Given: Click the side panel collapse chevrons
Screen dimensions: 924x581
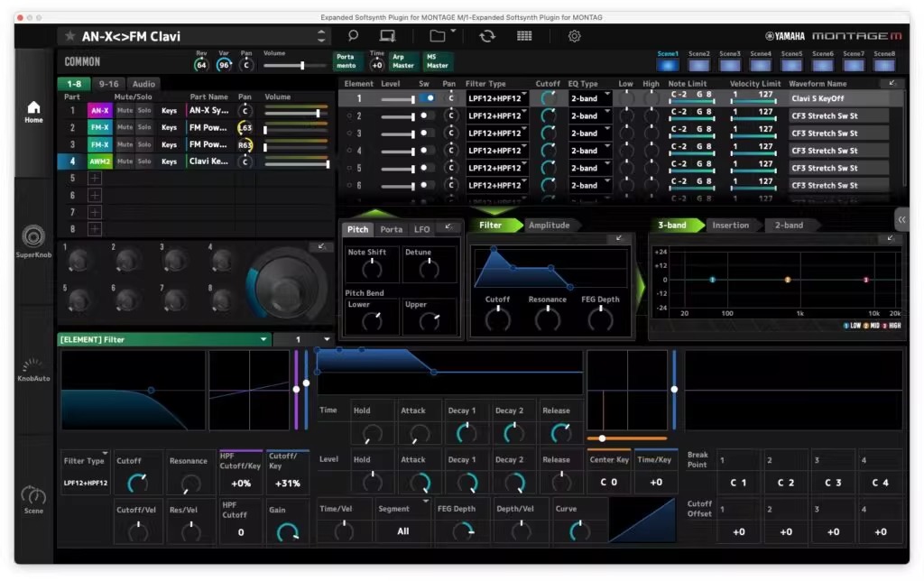Looking at the screenshot, I should 901,220.
